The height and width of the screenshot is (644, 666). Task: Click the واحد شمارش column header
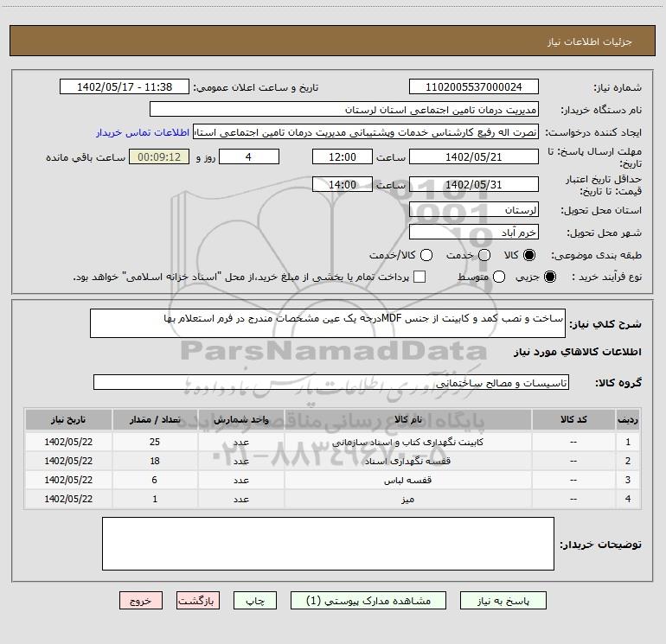tap(240, 419)
